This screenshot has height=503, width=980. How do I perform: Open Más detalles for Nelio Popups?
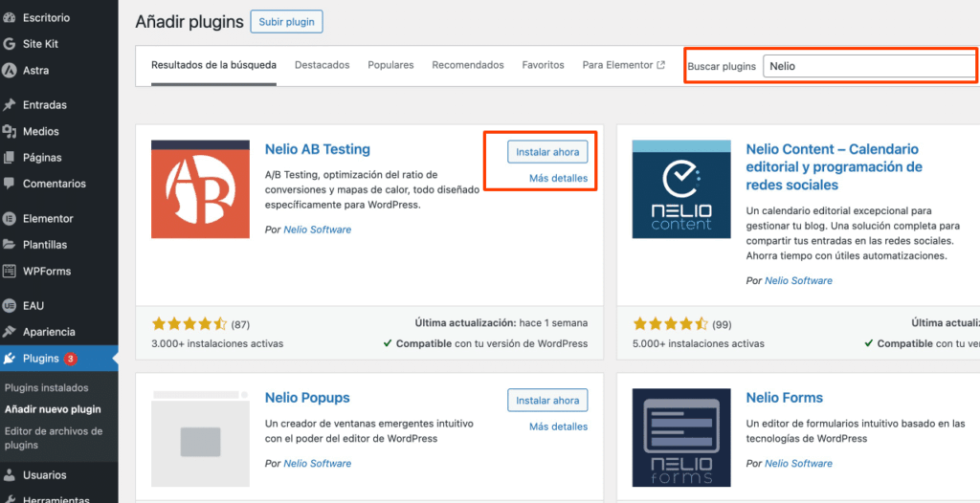tap(558, 426)
